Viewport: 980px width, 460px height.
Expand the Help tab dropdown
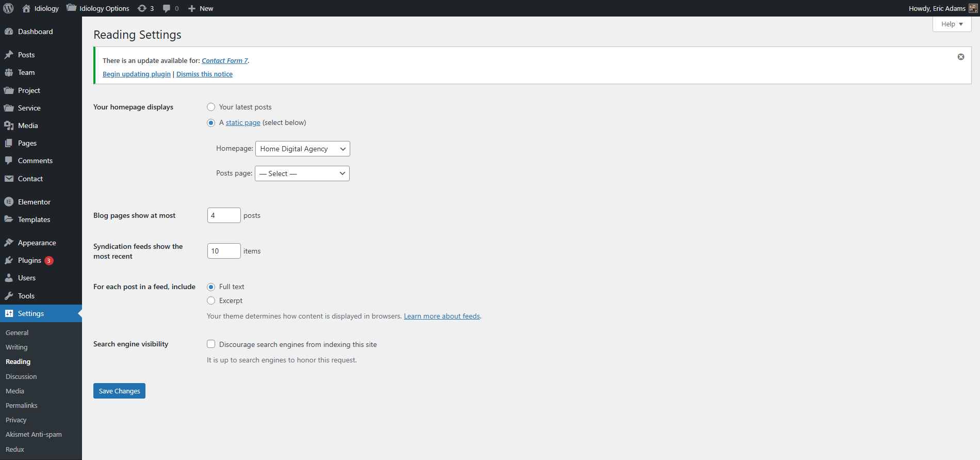coord(952,24)
